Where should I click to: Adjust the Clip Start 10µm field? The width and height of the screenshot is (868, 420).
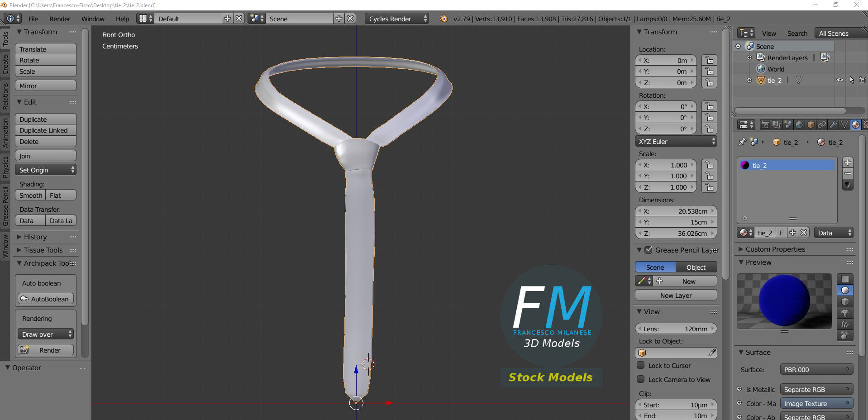(676, 405)
